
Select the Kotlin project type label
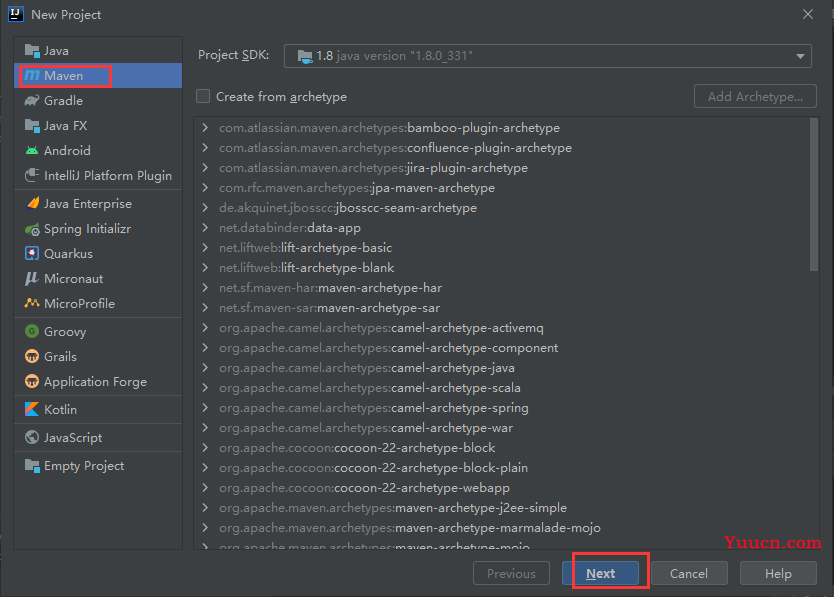pyautogui.click(x=60, y=409)
